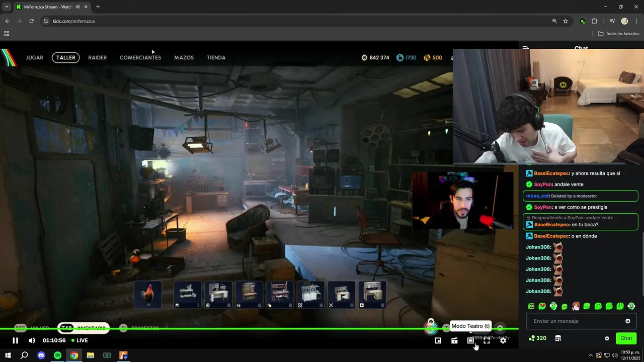
Task: Click the green stream progress bar
Action: 259,329
